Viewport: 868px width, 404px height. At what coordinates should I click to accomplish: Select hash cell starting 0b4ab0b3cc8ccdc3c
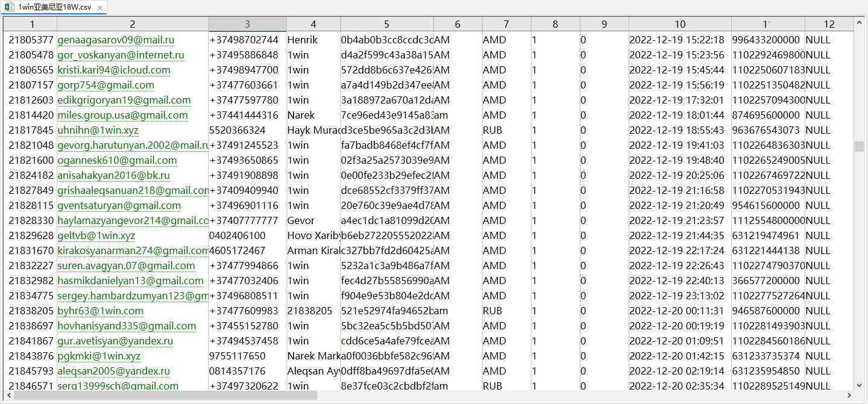(387, 40)
